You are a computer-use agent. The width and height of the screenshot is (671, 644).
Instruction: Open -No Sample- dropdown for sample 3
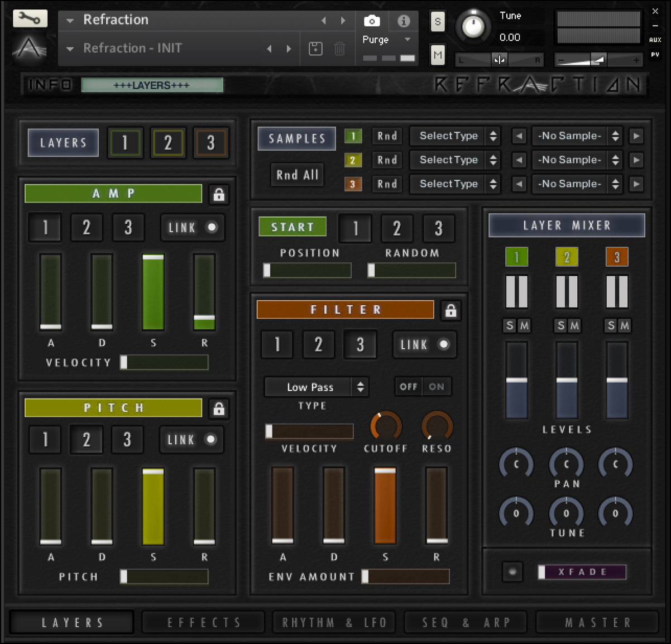577,184
